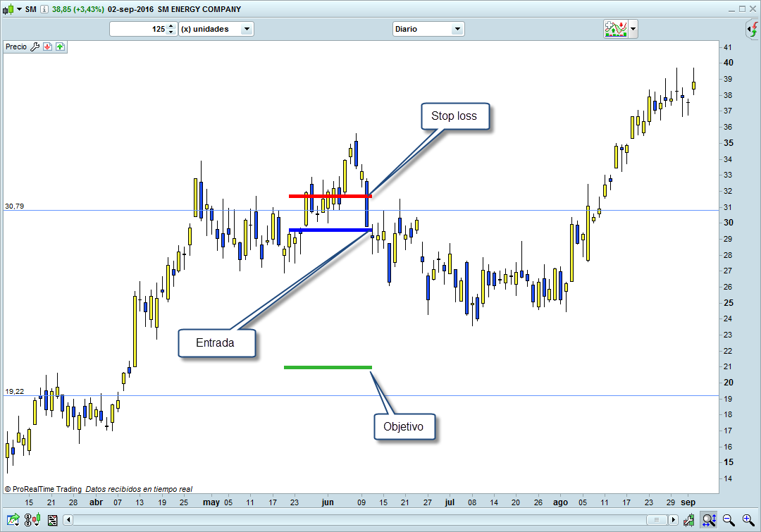The height and width of the screenshot is (532, 761).
Task: Expand the SM ticker dropdown arrow
Action: [18, 9]
